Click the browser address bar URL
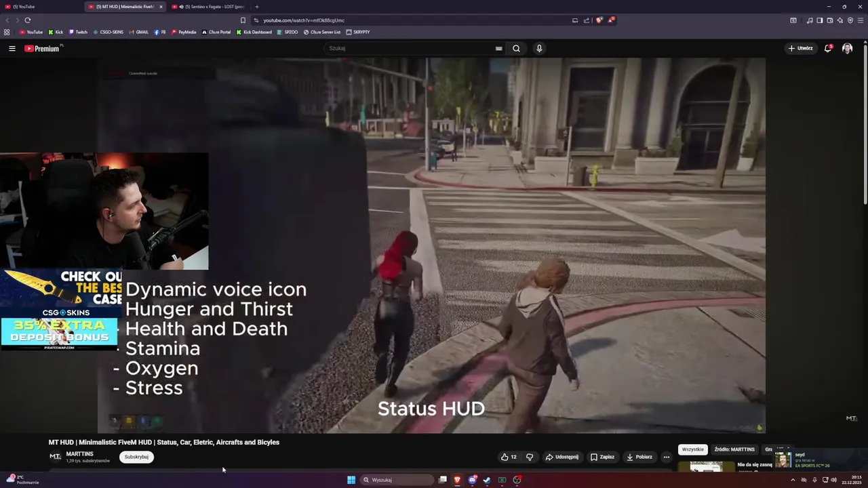This screenshot has width=868, height=488. coord(304,20)
